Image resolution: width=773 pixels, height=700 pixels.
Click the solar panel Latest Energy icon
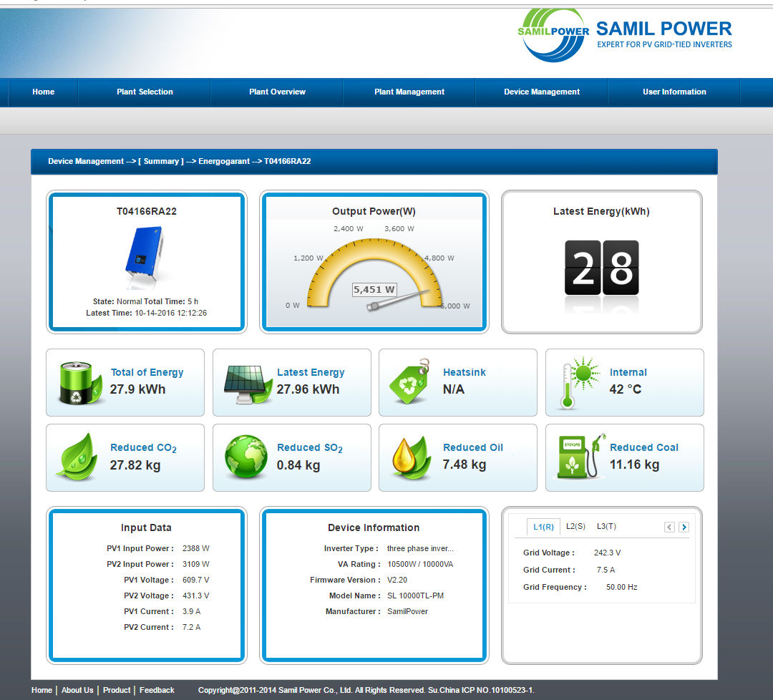click(248, 384)
